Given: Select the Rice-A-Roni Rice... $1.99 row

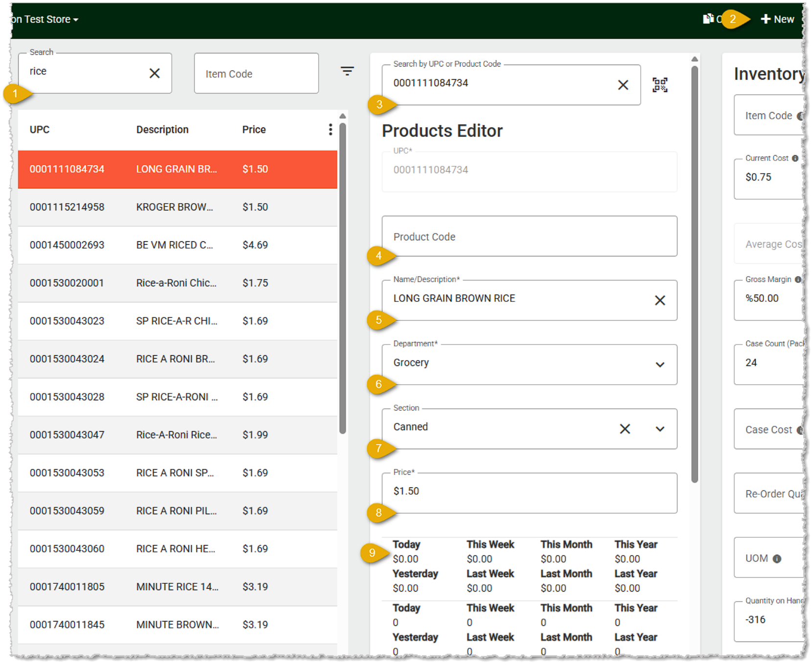Looking at the screenshot, I should pyautogui.click(x=178, y=435).
